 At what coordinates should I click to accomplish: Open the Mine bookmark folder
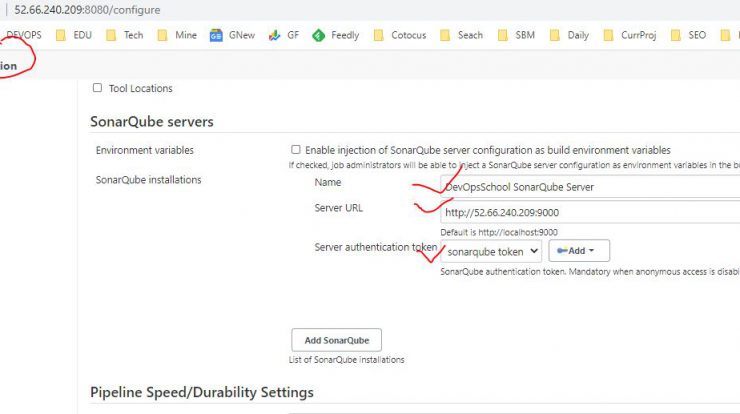coord(177,35)
